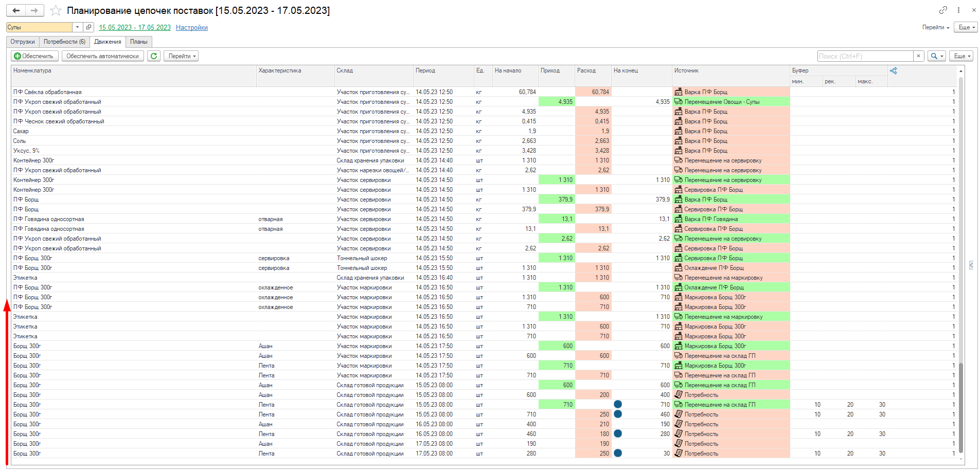Screen dimensions: 980x471
Task: Open the magnifier search options dropdown
Action: (x=936, y=56)
